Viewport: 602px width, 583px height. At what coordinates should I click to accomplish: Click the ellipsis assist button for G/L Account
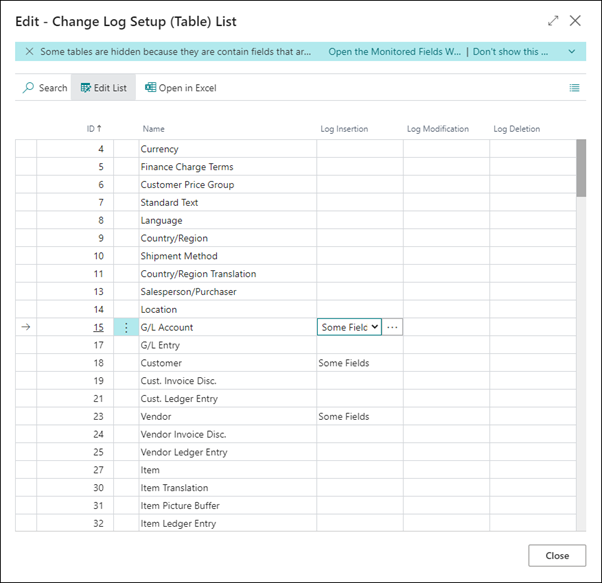pos(392,327)
